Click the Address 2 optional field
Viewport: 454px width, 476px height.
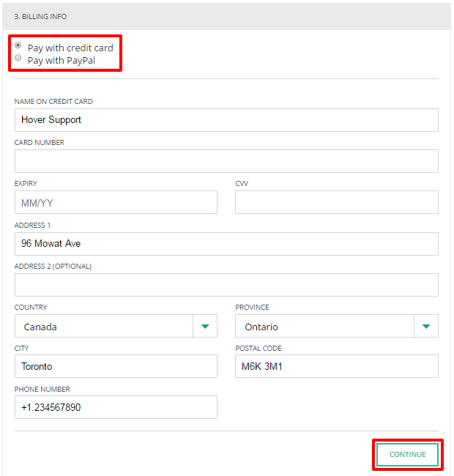pyautogui.click(x=226, y=285)
